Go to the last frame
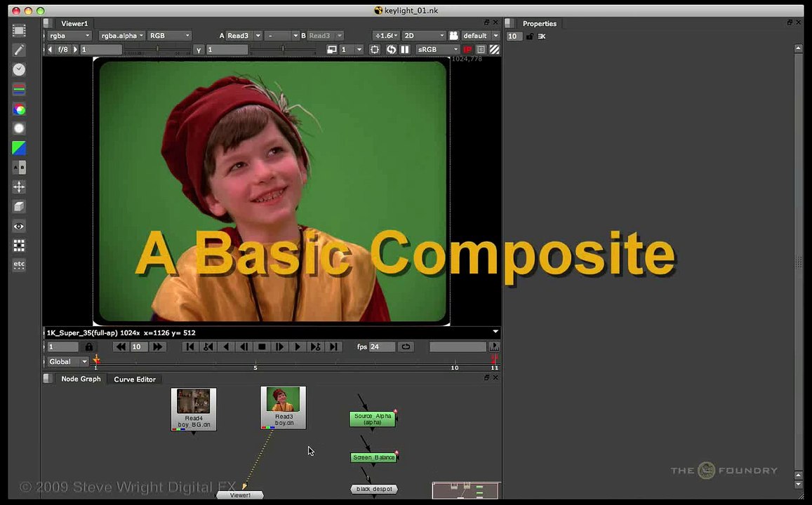The height and width of the screenshot is (505, 812). click(x=333, y=346)
